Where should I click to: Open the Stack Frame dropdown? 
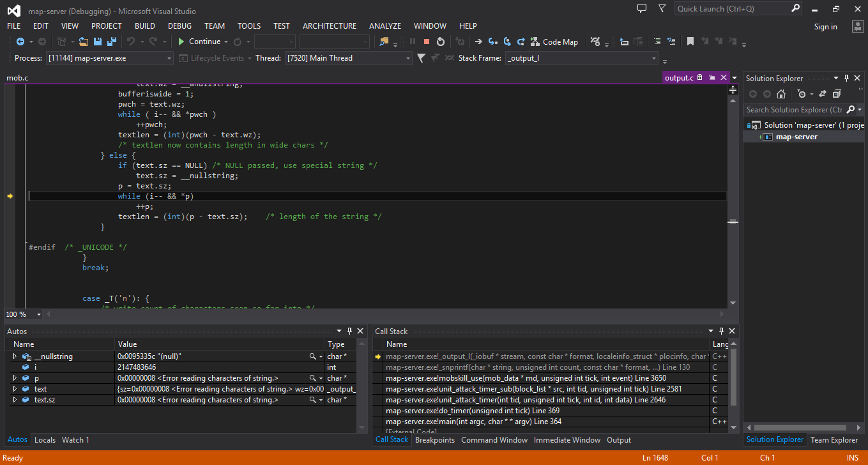click(653, 57)
